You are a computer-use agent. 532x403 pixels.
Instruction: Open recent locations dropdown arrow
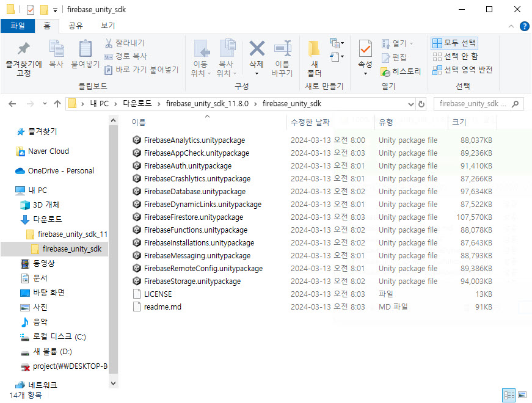tap(45, 104)
